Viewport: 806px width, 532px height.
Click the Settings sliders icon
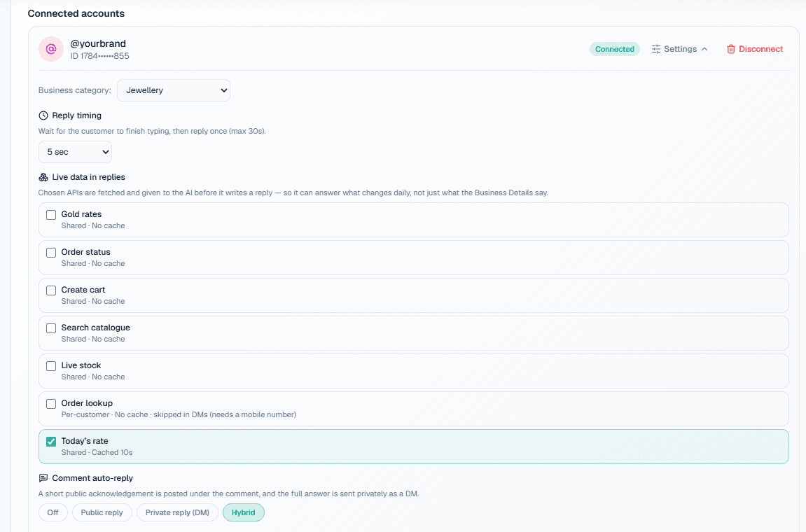point(656,49)
